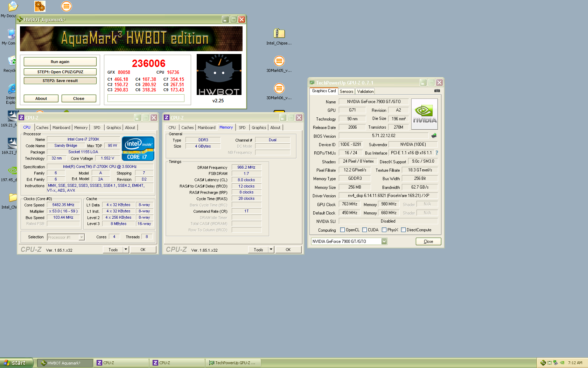Open the Intel_Chi folder icon on the left desktop edge

click(x=13, y=198)
